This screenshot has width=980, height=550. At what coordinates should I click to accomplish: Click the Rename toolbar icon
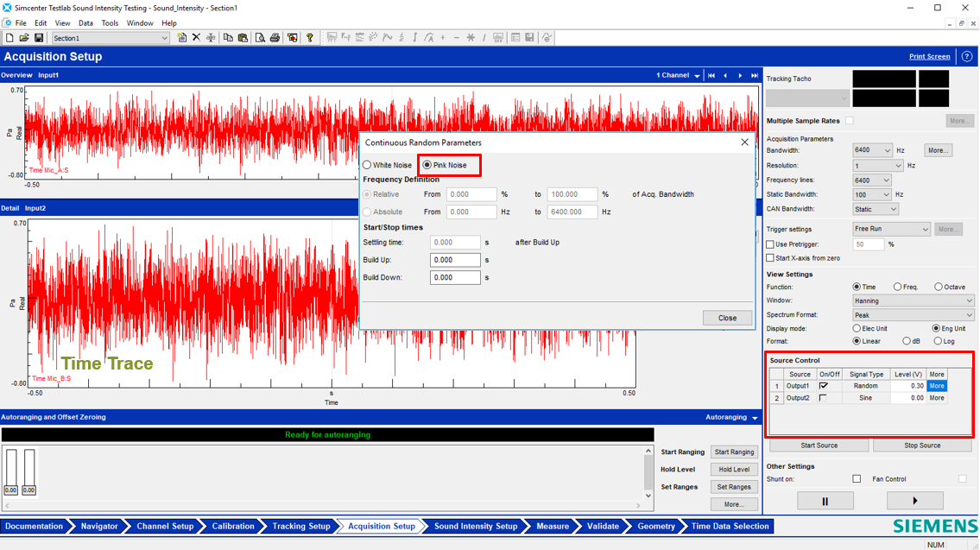[x=211, y=38]
